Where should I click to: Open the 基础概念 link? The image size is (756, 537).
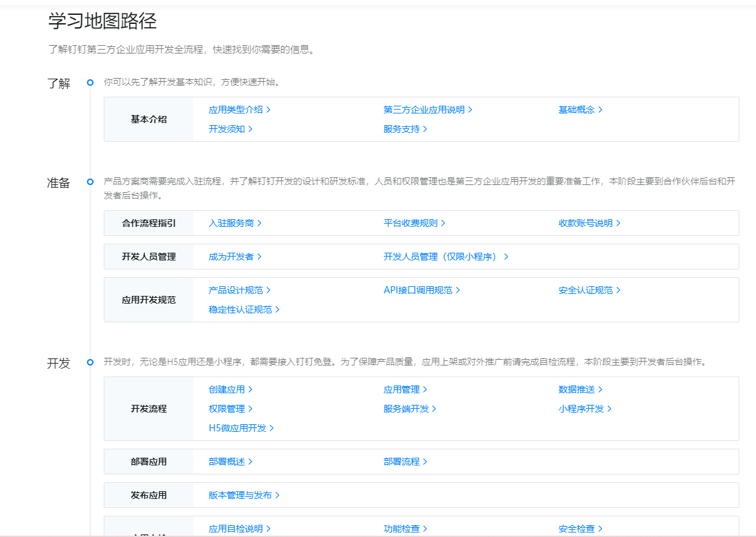pos(580,110)
